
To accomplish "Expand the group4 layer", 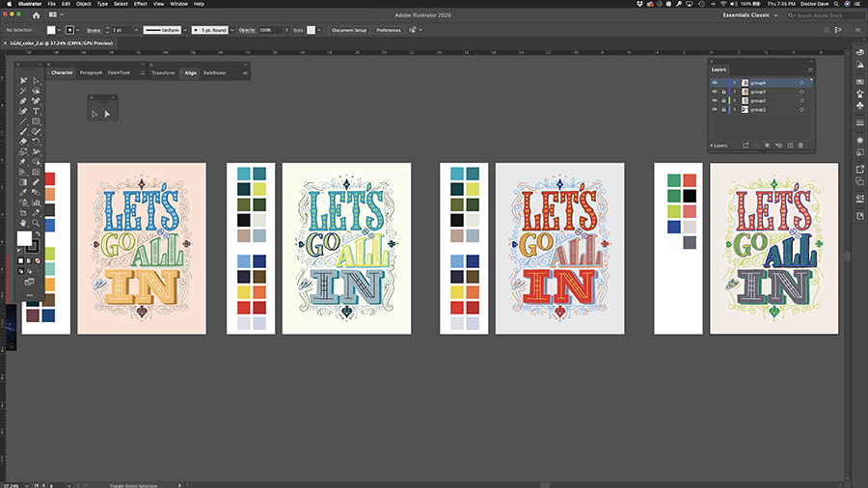I will click(735, 82).
